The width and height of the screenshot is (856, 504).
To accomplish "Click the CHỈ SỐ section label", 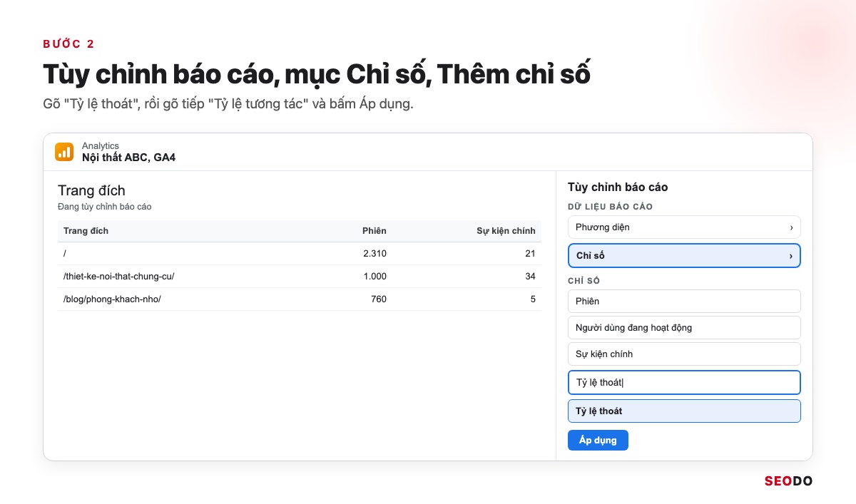I will click(x=584, y=281).
